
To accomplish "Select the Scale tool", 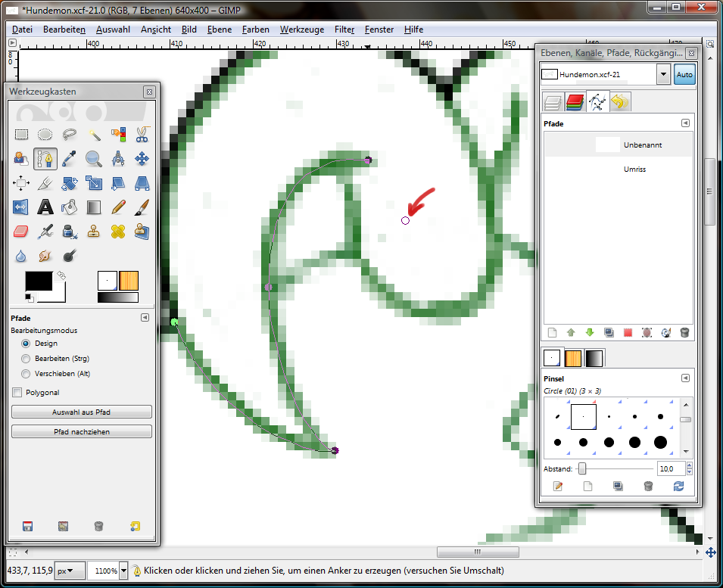I will click(x=94, y=183).
